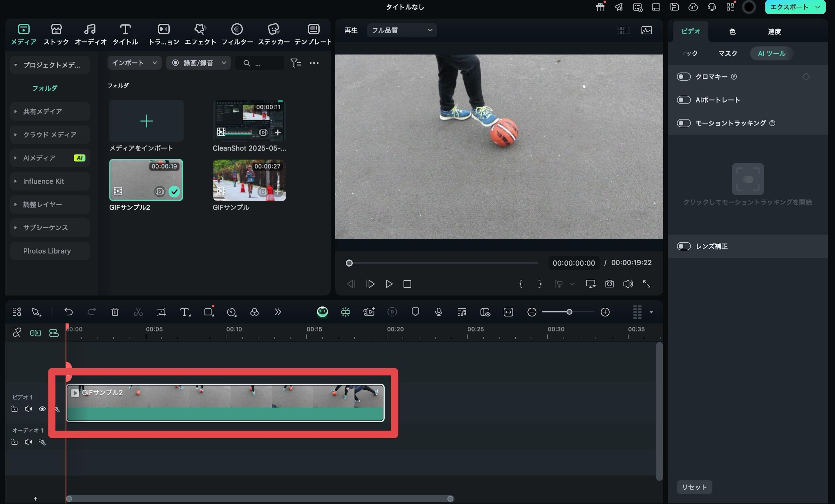
Task: Open the 録画/録音 dropdown
Action: (198, 63)
